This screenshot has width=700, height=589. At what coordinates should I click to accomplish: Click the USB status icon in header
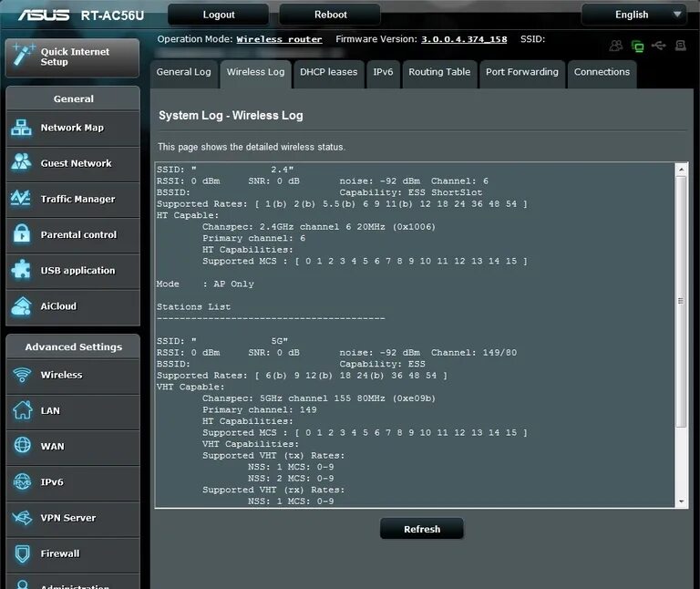coord(659,45)
